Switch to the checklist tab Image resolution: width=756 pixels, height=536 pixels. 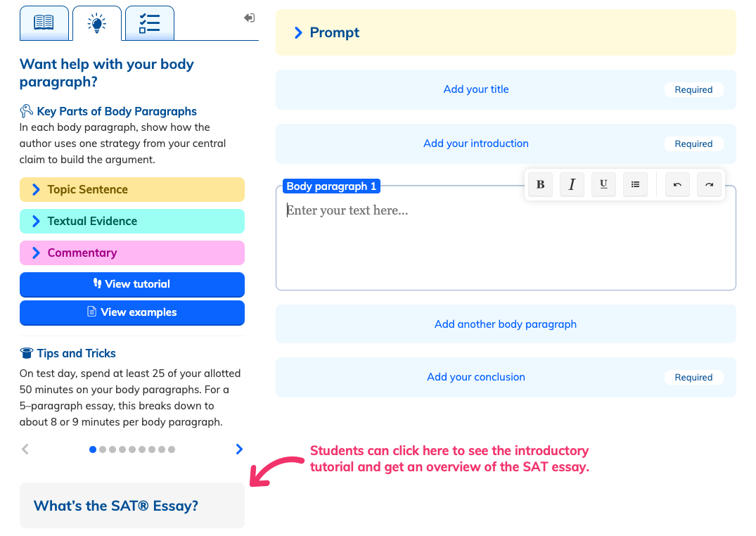pos(150,23)
